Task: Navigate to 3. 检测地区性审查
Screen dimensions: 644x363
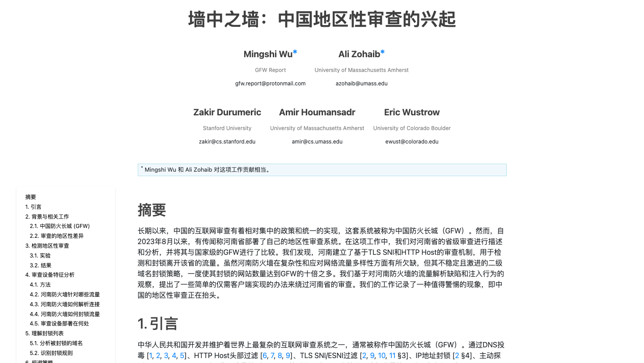Action: (47, 246)
